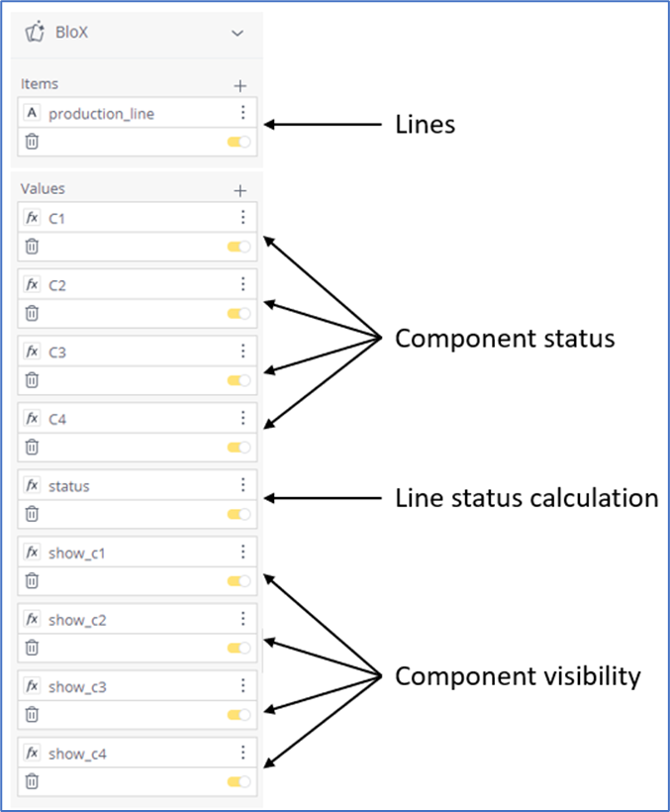Remove show_c4 using its trash icon
Viewport: 670px width, 812px height.
coord(32,781)
